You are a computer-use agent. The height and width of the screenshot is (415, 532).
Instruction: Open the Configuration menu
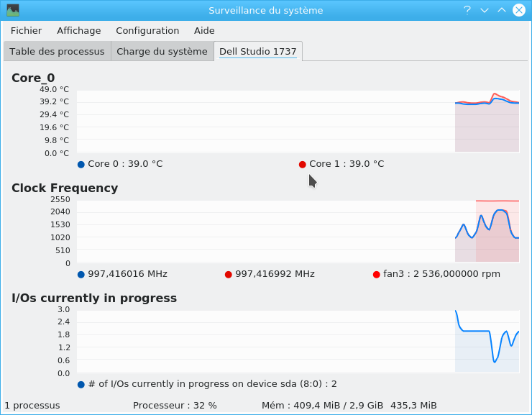(x=147, y=30)
